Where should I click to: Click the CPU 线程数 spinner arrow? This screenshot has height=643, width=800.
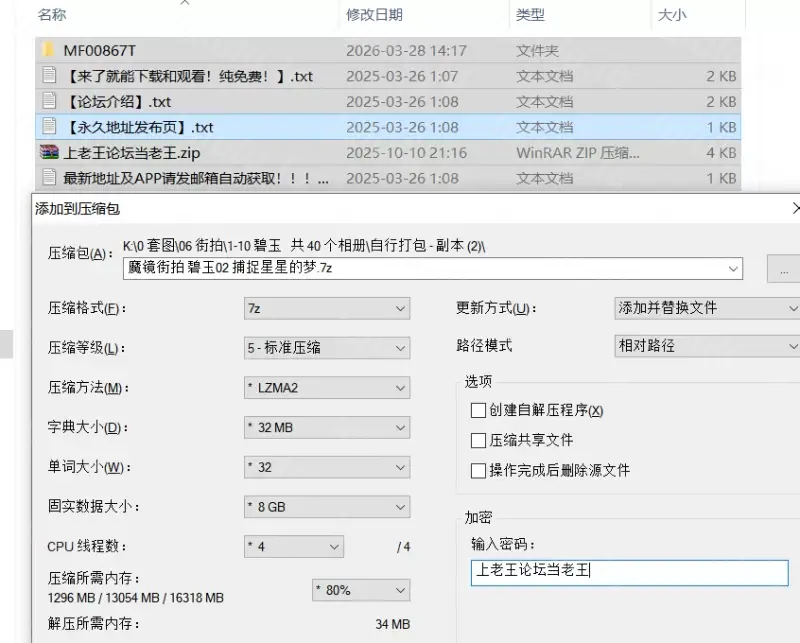point(332,547)
